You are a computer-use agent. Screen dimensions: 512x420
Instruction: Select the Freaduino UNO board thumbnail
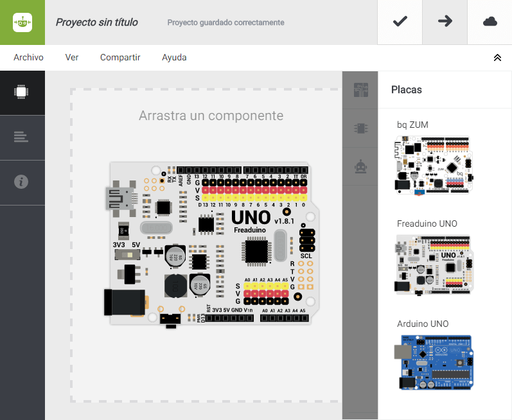point(434,265)
